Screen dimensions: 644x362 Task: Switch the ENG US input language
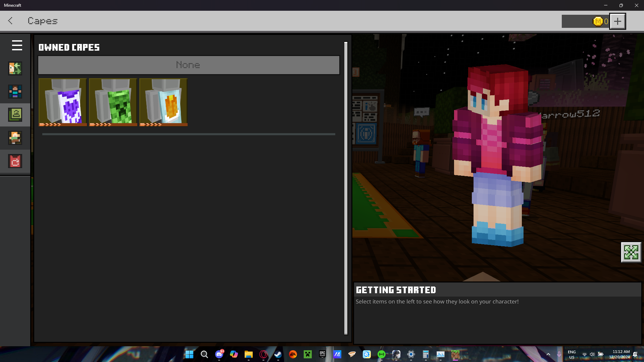572,355
